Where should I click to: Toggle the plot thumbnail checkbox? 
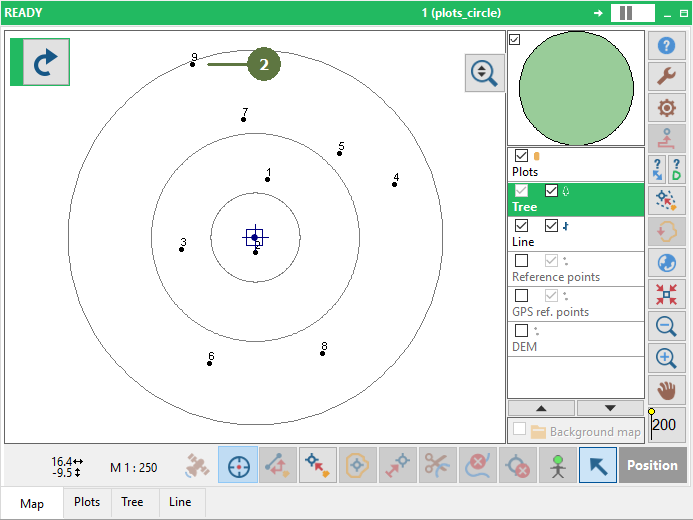pos(514,39)
